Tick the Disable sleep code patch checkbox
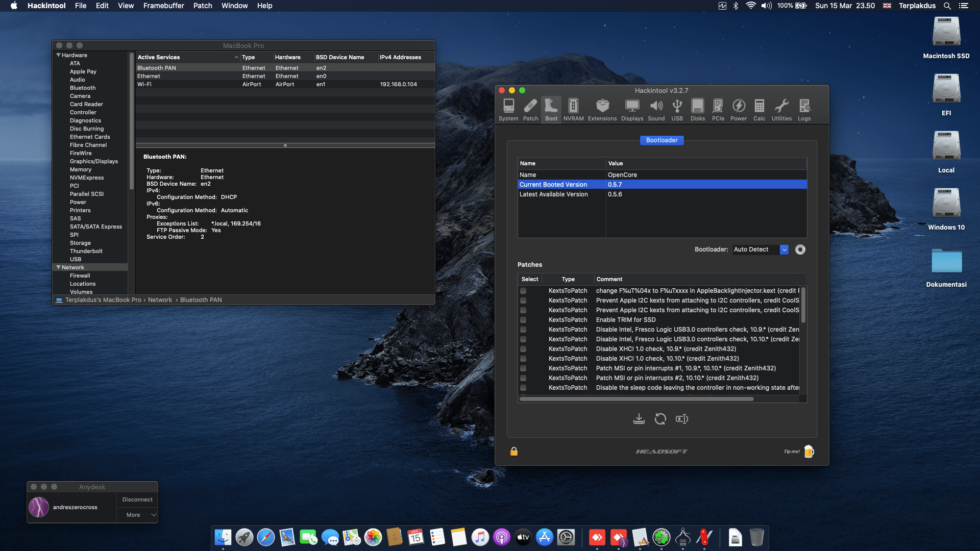This screenshot has width=980, height=551. click(523, 388)
